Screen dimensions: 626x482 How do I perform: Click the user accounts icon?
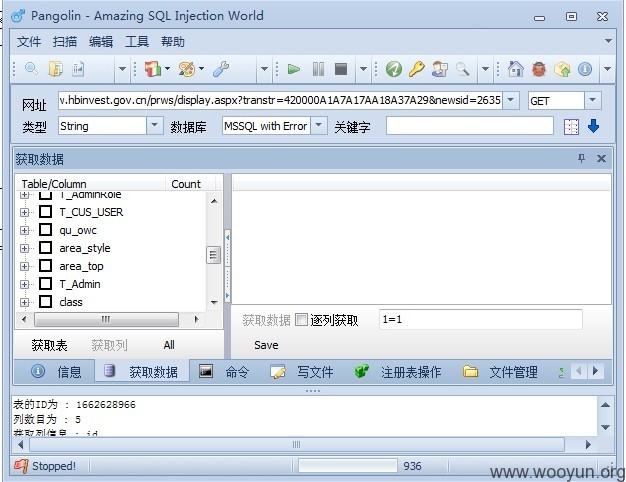tap(440, 69)
